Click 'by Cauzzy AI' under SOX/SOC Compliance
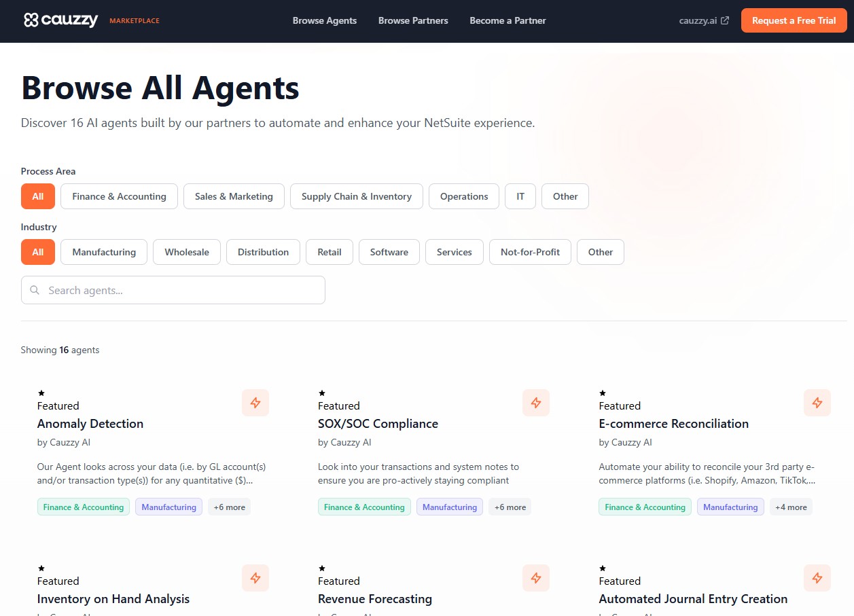Screen dimensions: 854x616 pyautogui.click(x=344, y=442)
